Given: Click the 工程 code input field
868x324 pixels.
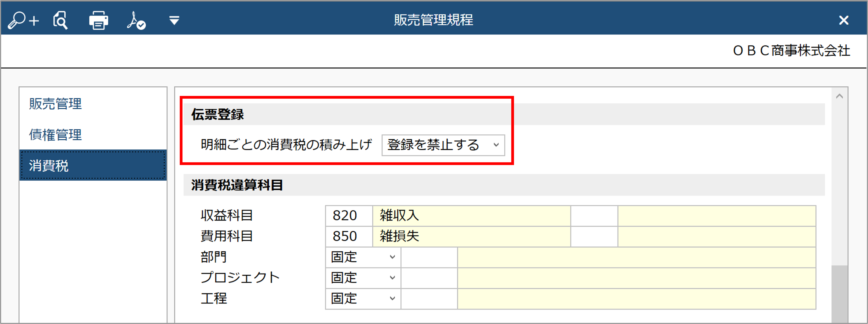Looking at the screenshot, I should click(429, 299).
